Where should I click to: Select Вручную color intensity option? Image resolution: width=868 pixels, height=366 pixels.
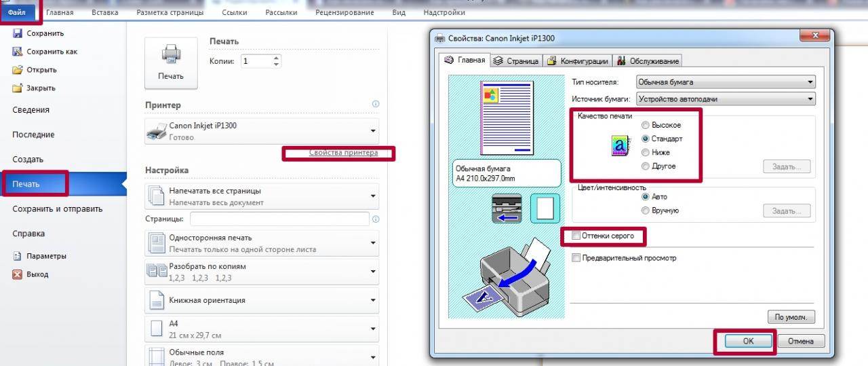click(645, 211)
